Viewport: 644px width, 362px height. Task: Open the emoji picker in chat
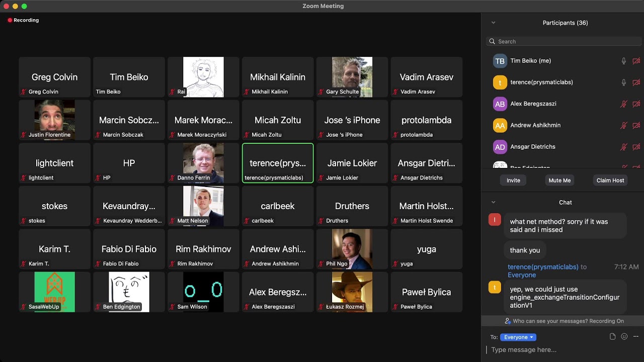[624, 336]
